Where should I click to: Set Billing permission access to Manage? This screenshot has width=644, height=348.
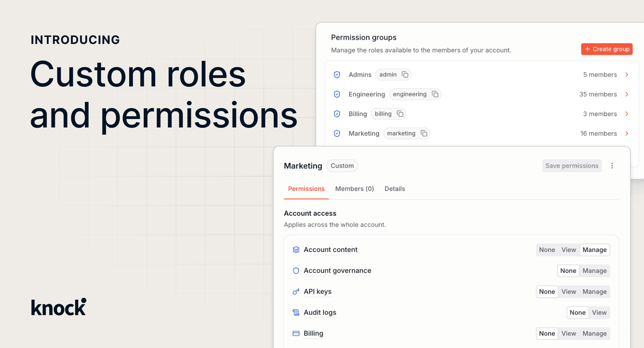click(x=595, y=333)
